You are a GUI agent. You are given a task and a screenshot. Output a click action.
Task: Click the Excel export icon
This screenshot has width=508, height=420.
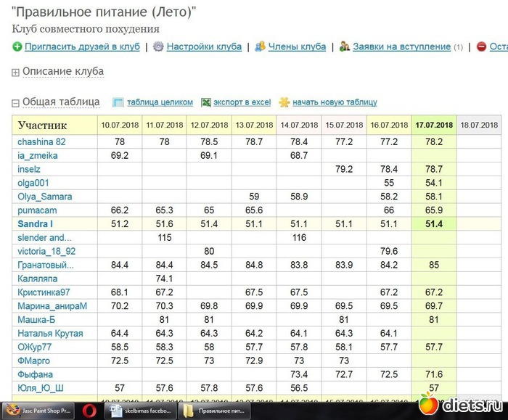pos(206,102)
